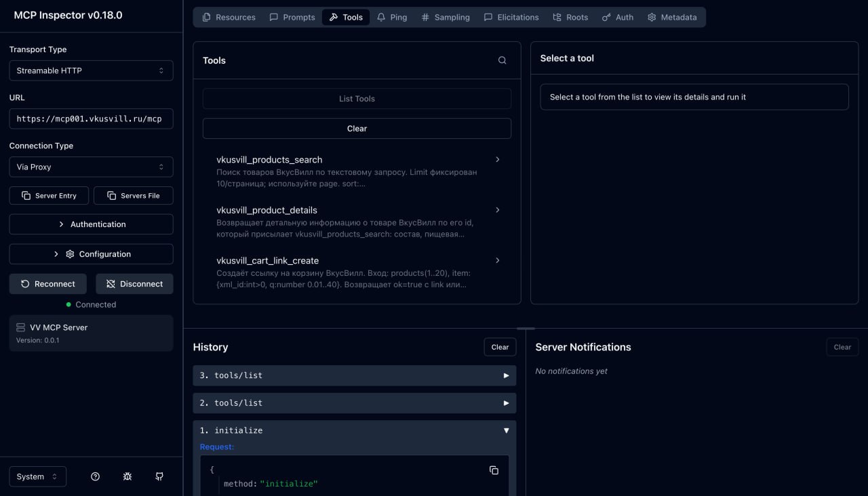Viewport: 868px width, 496px height.
Task: Open the Transport Type dropdown
Action: (91, 70)
